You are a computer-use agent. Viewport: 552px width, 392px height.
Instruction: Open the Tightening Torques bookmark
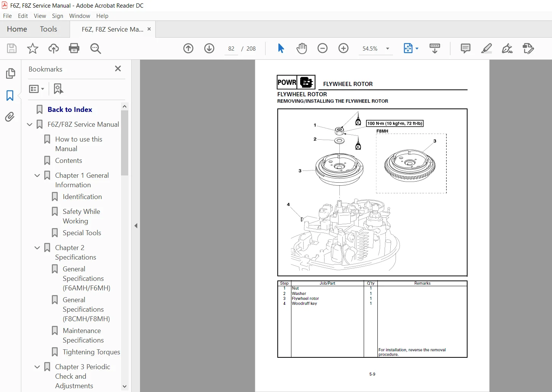(91, 352)
